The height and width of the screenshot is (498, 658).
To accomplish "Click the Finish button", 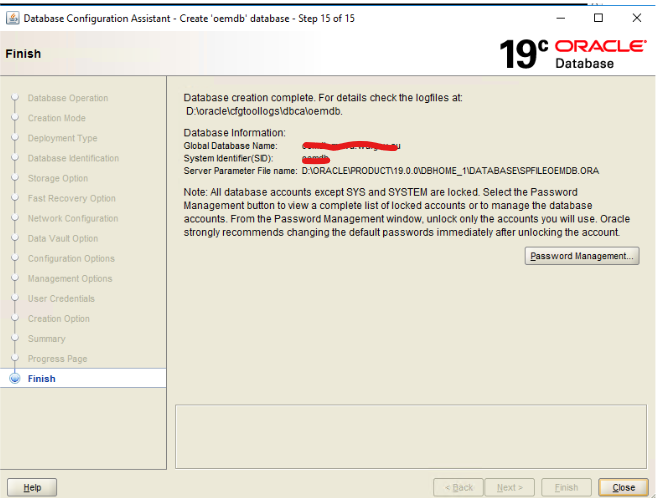I will coord(566,487).
